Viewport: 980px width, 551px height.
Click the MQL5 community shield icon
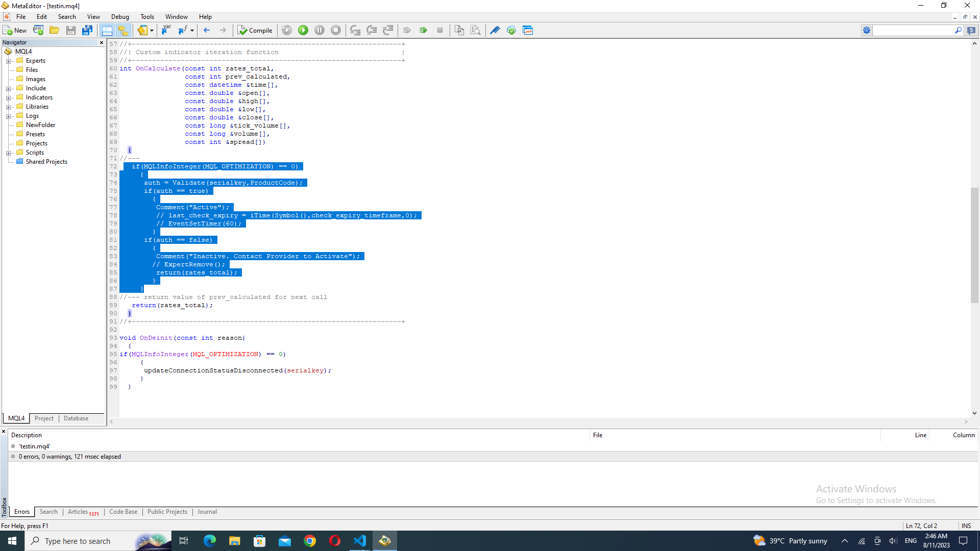(511, 31)
